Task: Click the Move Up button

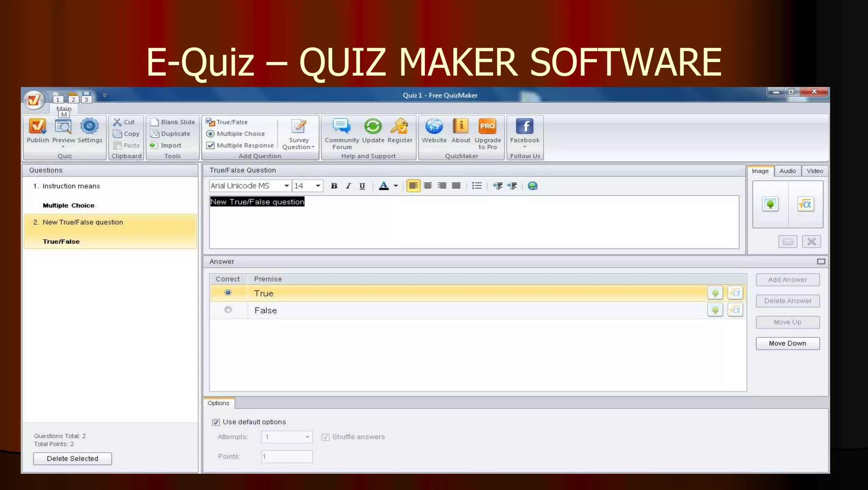Action: pos(787,322)
